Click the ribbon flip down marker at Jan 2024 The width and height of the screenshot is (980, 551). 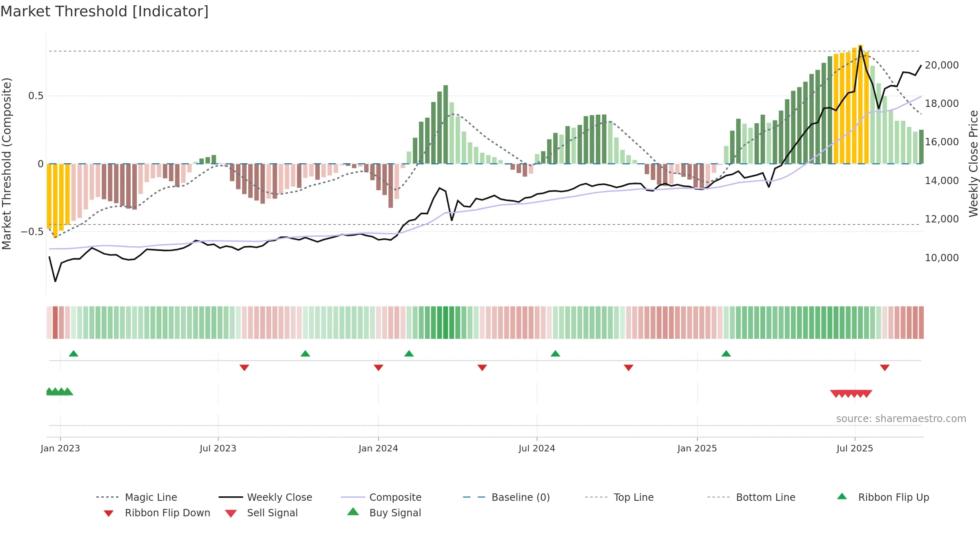[379, 368]
